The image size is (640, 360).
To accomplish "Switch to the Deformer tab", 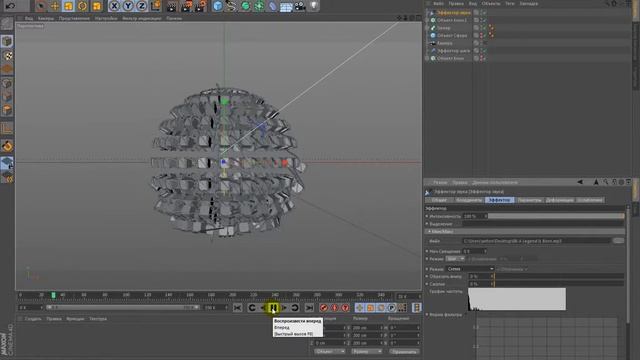I will (559, 200).
